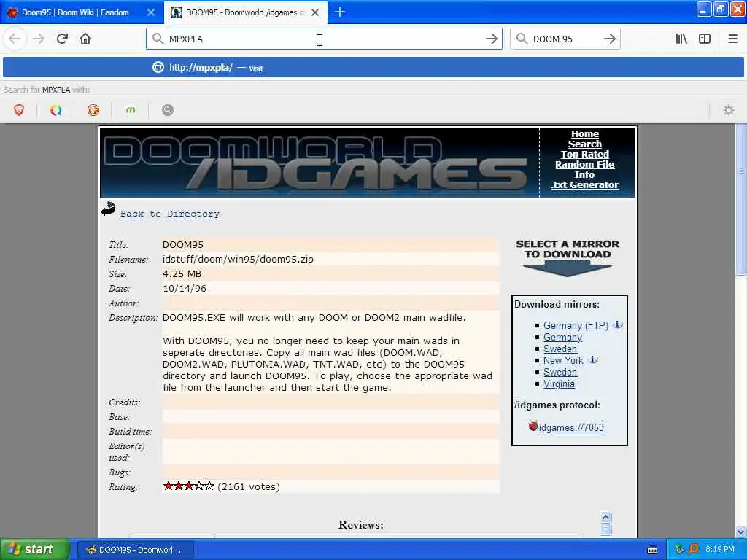The image size is (747, 560).
Task: Download from the second Sweden mirror
Action: pos(560,372)
